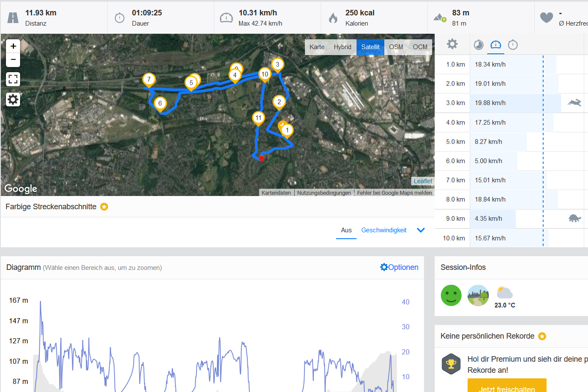Image resolution: width=588 pixels, height=392 pixels.
Task: Click kilometer marker 2 on map
Action: 279,102
